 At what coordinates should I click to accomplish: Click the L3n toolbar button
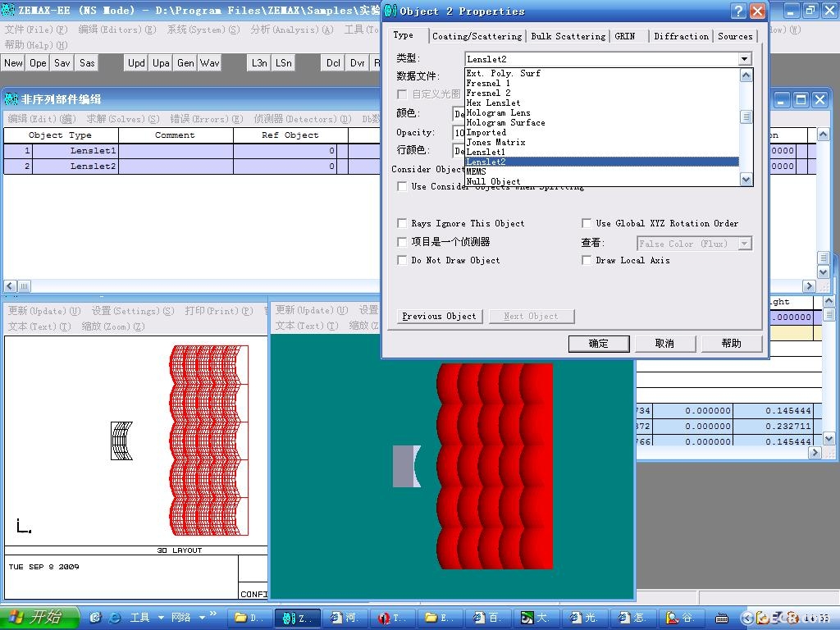(259, 62)
